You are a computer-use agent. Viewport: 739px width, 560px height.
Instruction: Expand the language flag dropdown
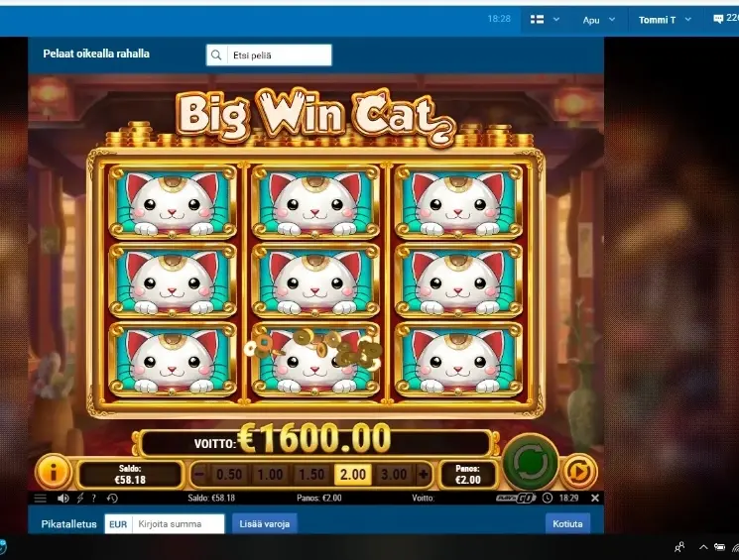(545, 19)
